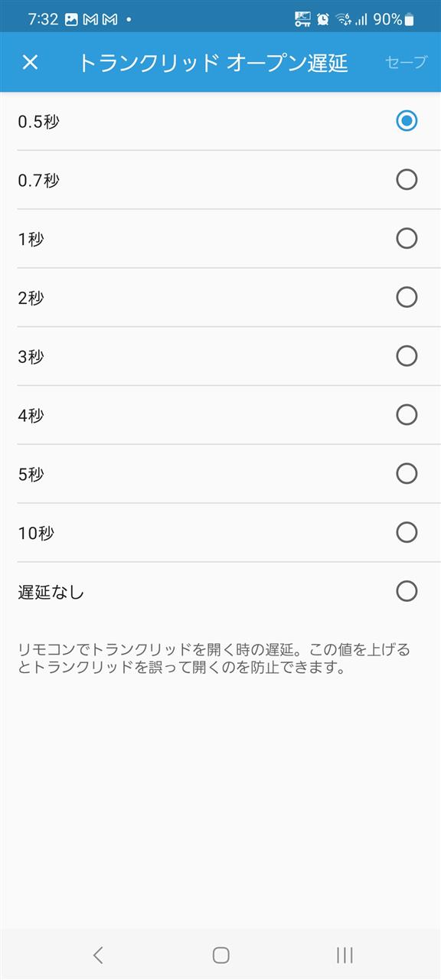The width and height of the screenshot is (441, 980).
Task: Select the 遅延なし radio button
Action: pos(407,591)
